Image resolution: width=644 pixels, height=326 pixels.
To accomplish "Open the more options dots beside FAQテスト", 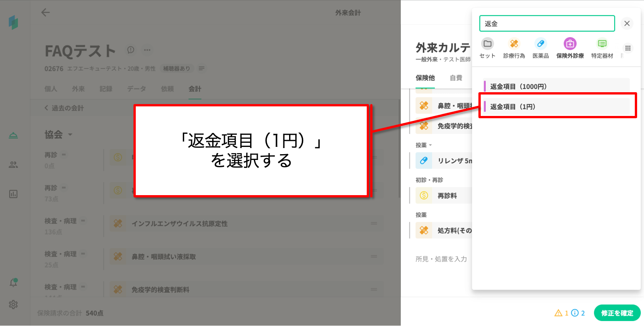I will [147, 50].
